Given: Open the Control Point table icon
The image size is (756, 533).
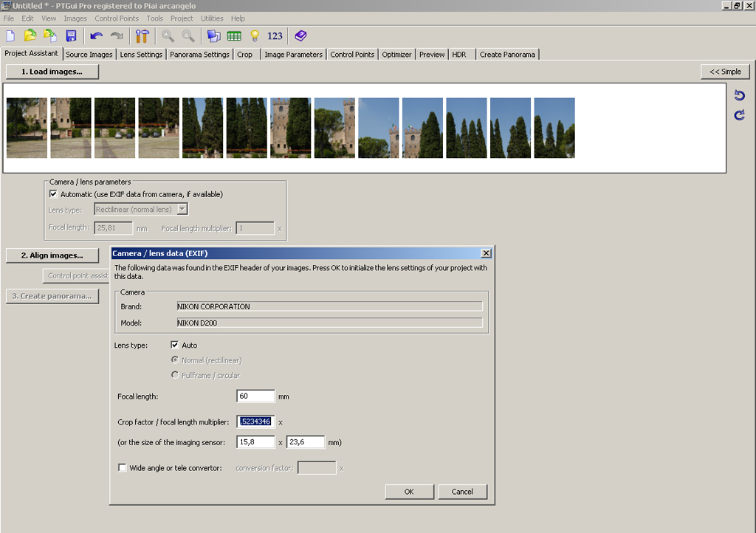Looking at the screenshot, I should point(234,36).
